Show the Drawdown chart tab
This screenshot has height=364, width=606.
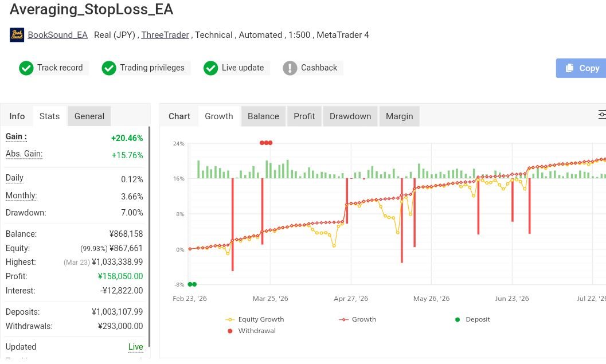350,116
